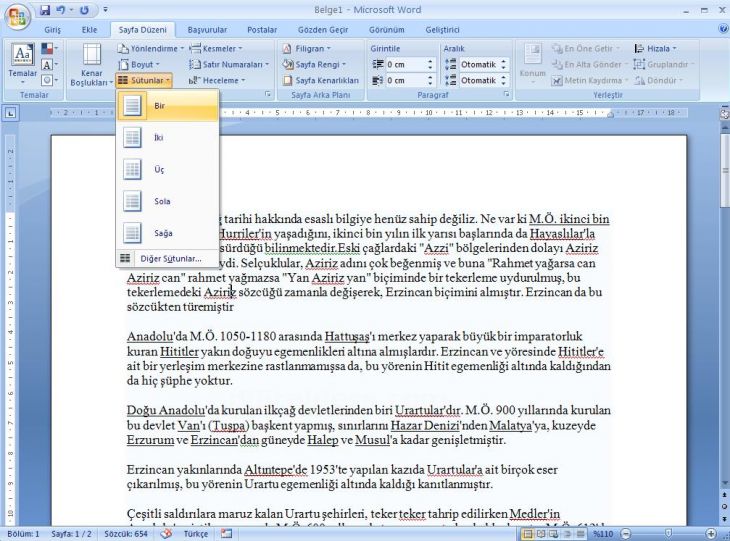Open theme fonts dropdown

[49, 64]
